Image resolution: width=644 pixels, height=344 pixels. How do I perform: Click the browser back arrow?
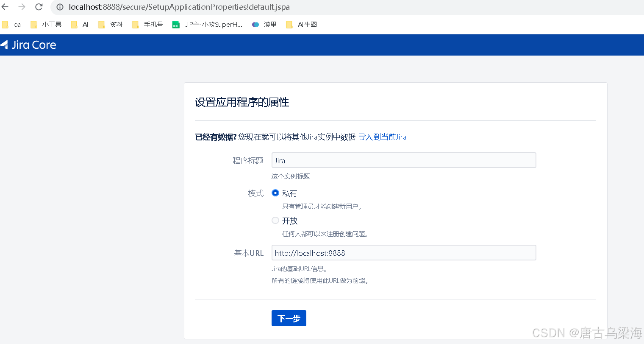[5, 7]
